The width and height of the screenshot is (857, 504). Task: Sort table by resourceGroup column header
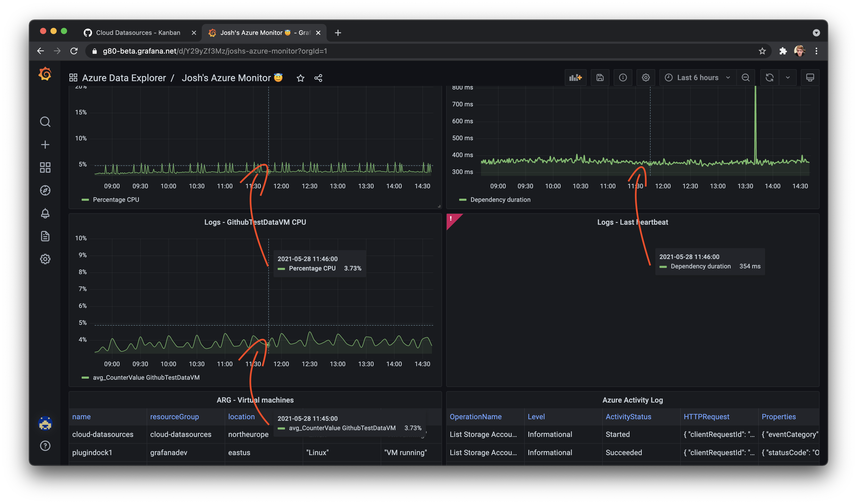click(x=174, y=417)
